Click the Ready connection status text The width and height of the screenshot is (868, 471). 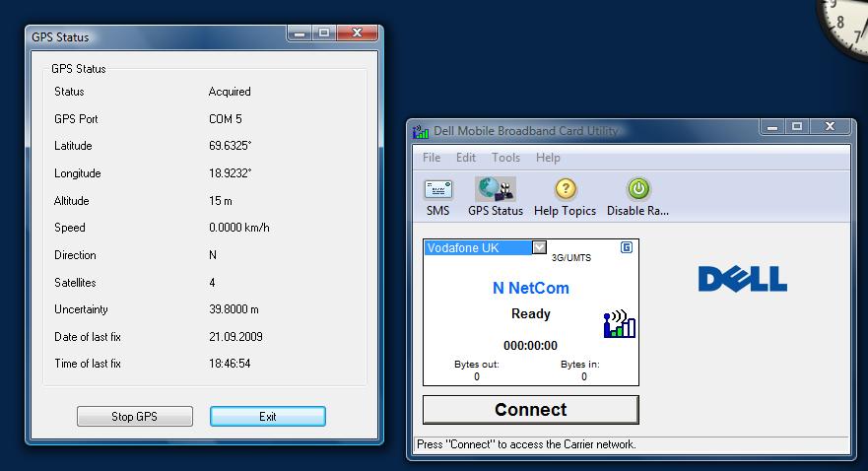click(x=530, y=313)
